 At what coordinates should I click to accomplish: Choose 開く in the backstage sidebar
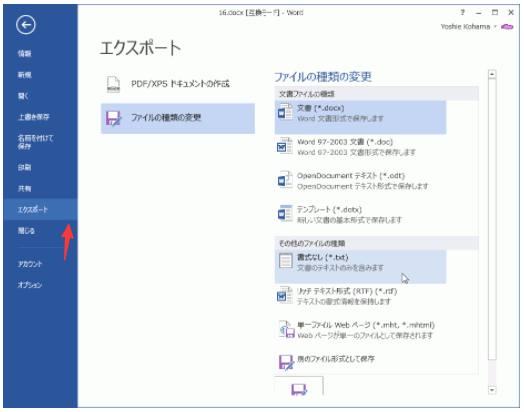point(23,96)
